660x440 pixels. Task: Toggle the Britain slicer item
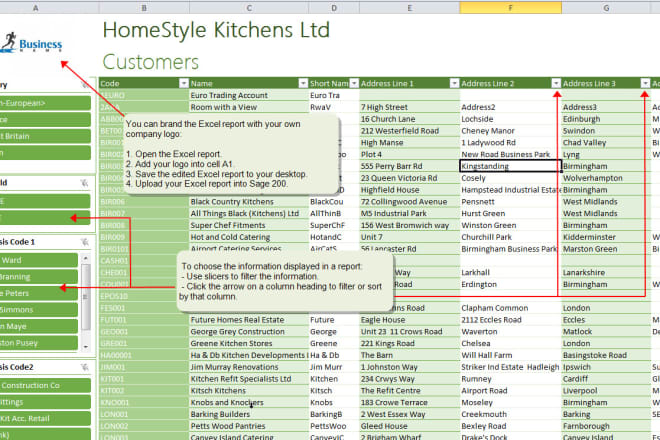pos(45,136)
